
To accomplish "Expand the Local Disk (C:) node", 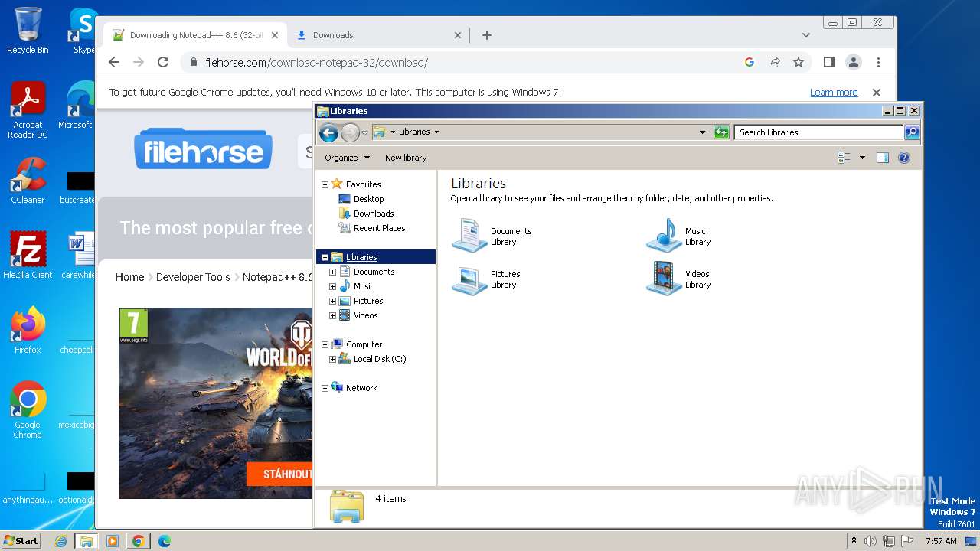I will (x=332, y=359).
